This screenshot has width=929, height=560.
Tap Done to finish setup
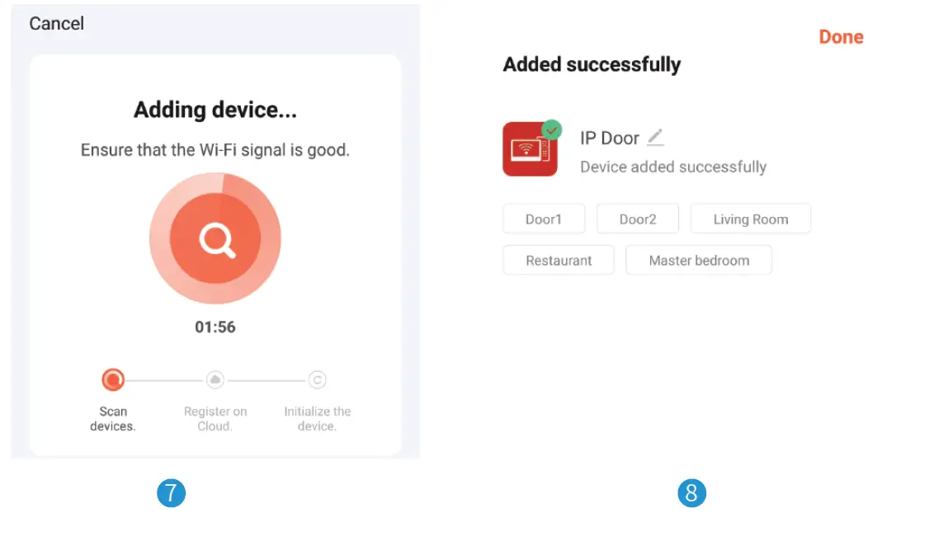[x=841, y=37]
